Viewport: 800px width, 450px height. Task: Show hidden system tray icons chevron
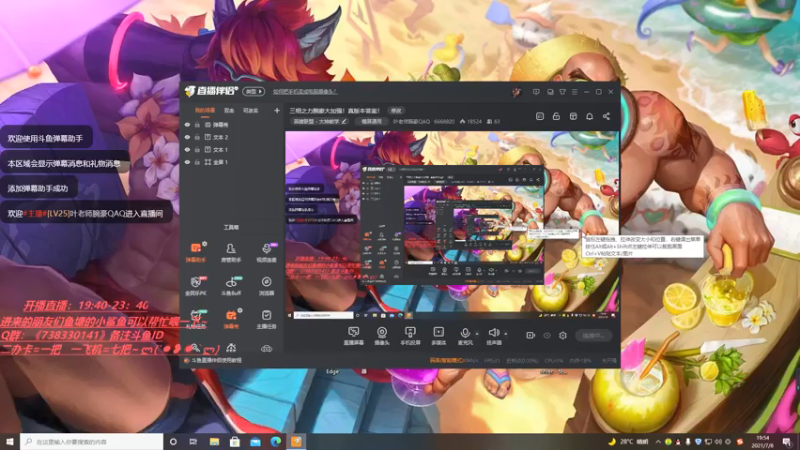[x=658, y=442]
